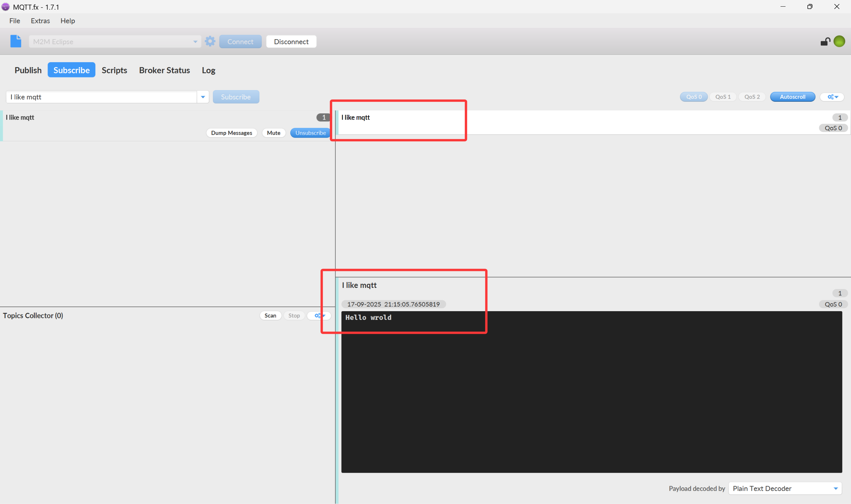This screenshot has width=851, height=504.
Task: Click the Topics Collector Stop button
Action: point(294,315)
